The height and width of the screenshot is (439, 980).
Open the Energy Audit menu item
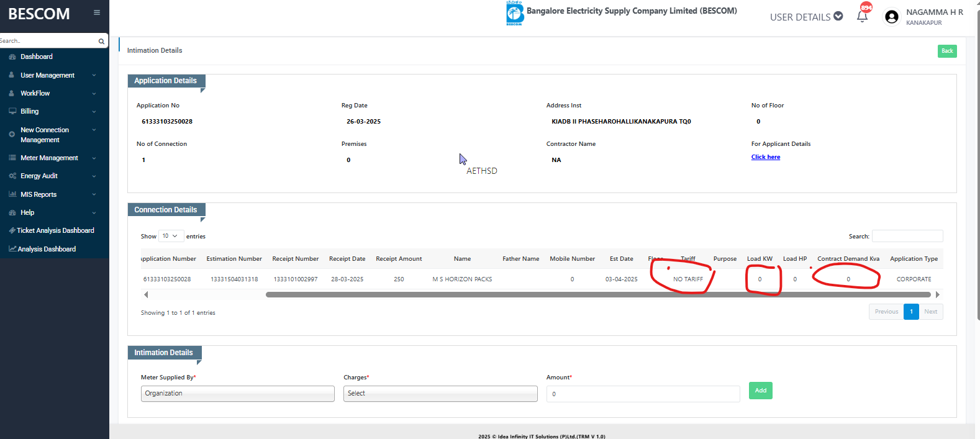click(39, 176)
